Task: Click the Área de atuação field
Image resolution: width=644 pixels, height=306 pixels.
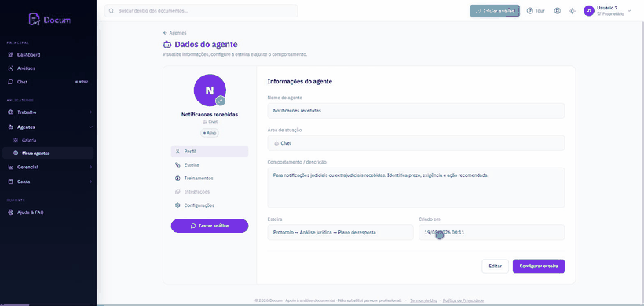Action: click(x=415, y=143)
